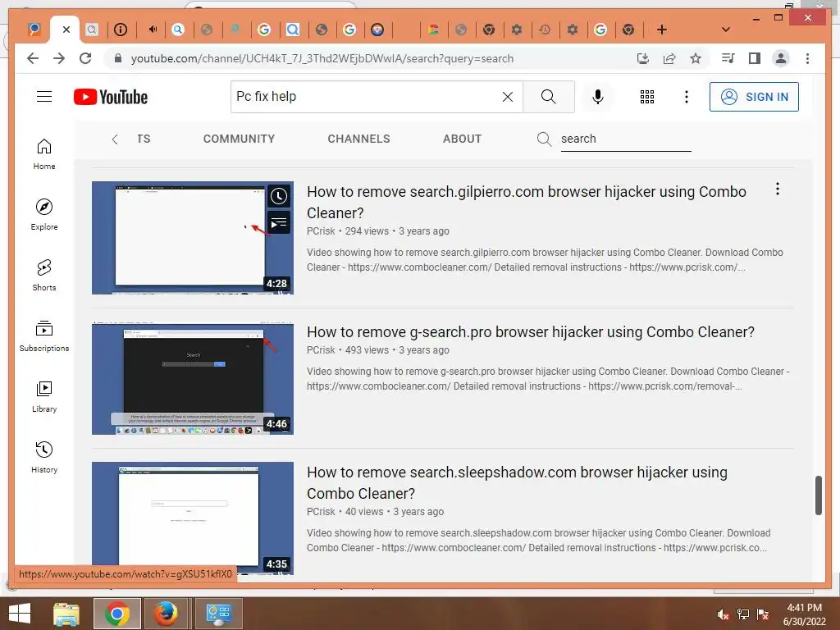
Task: Go back in Chrome
Action: pyautogui.click(x=33, y=58)
